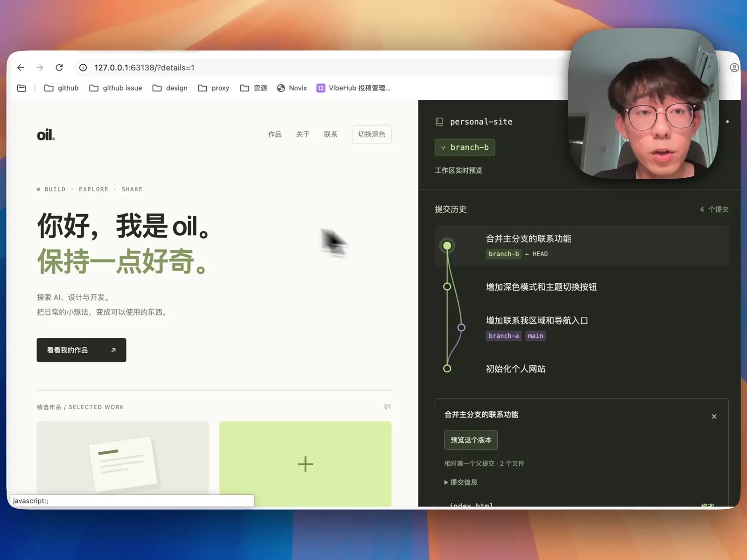Click the 4 个提交 count
747x560 pixels.
click(x=714, y=209)
